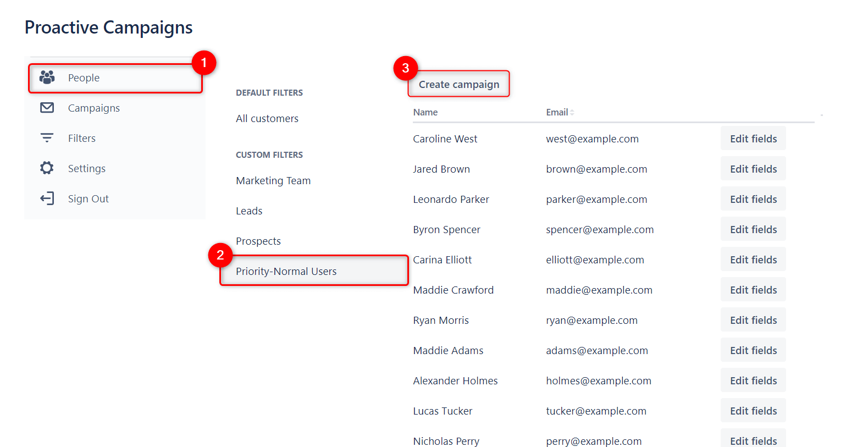Edit fields for Byron Spencer
The width and height of the screenshot is (868, 447).
(x=753, y=229)
